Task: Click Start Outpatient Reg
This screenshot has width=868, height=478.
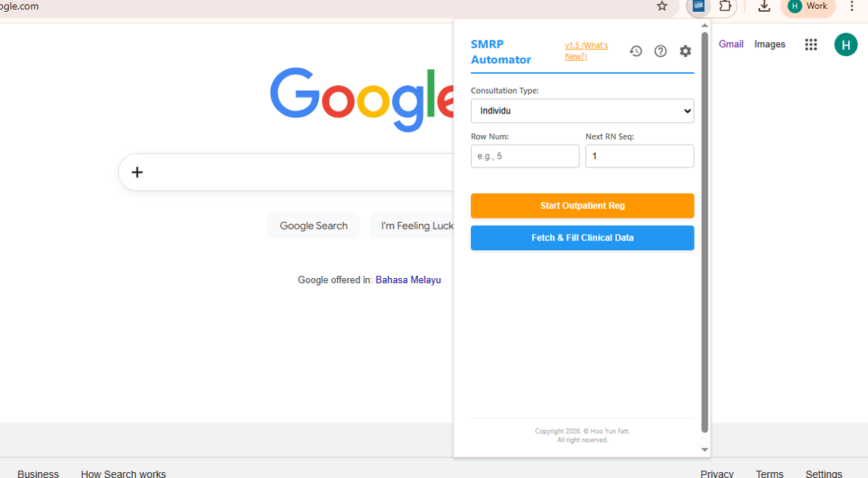Action: (x=582, y=206)
